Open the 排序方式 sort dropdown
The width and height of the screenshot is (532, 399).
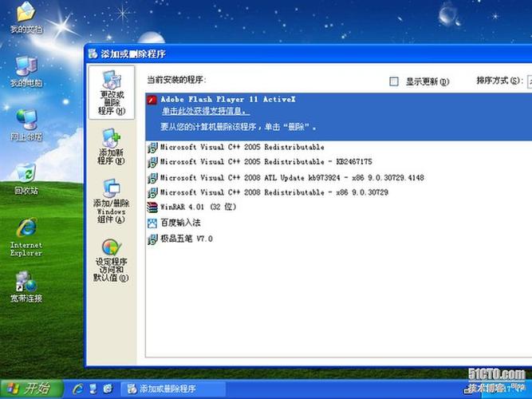530,81
